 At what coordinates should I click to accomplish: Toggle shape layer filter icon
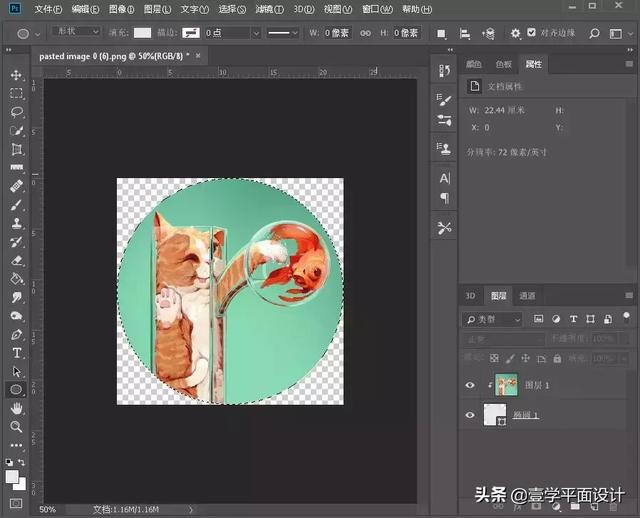click(x=590, y=319)
